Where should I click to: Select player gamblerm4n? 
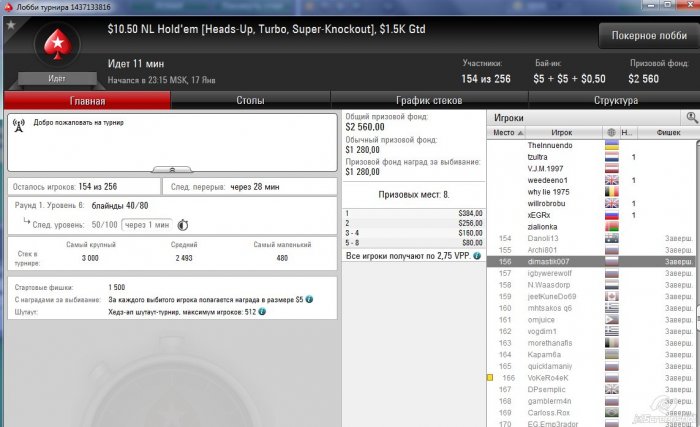(x=549, y=401)
